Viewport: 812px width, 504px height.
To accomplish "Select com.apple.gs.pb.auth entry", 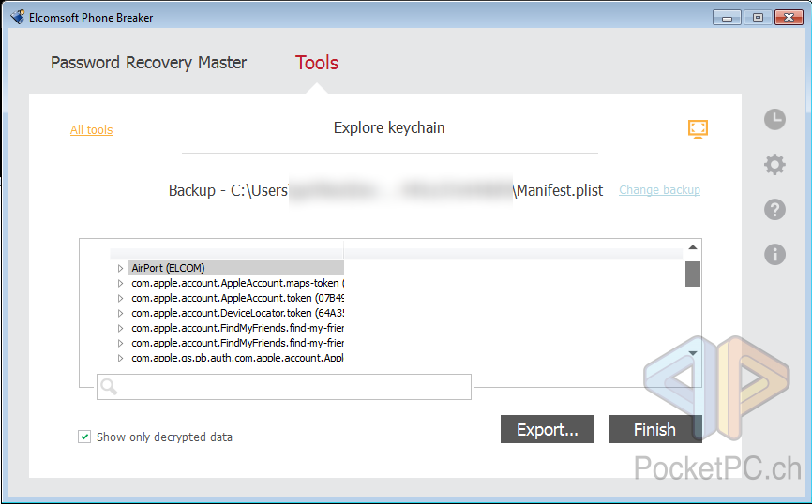I will (x=237, y=358).
